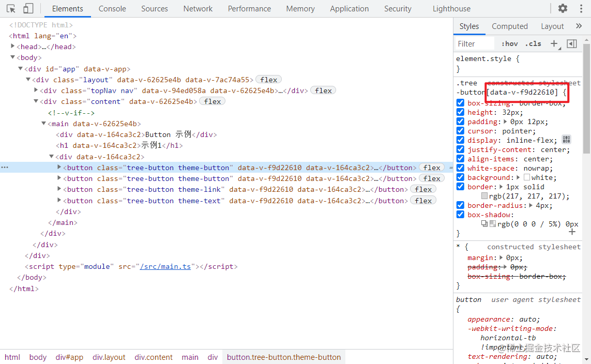Viewport: 591px width, 364px height.
Task: Click the sidebar pane layout icon
Action: [x=571, y=43]
